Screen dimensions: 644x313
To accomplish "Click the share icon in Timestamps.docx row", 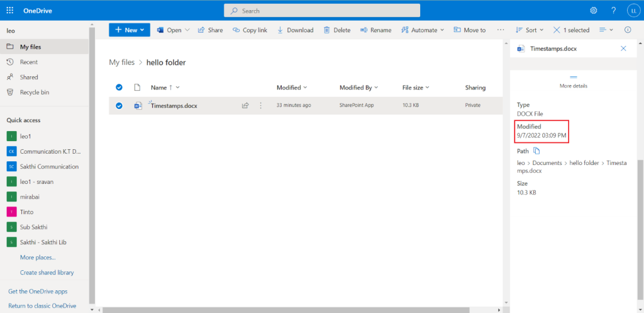I will pos(245,106).
